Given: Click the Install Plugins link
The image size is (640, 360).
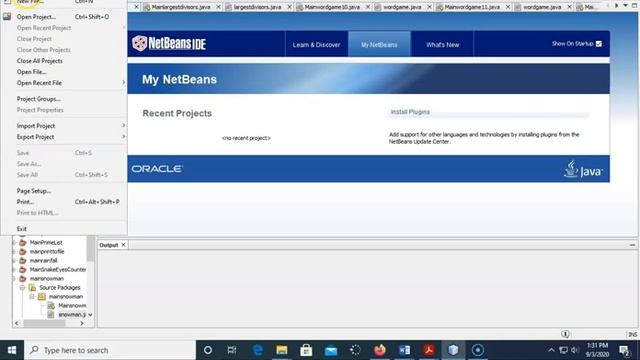Looking at the screenshot, I should pos(410,112).
